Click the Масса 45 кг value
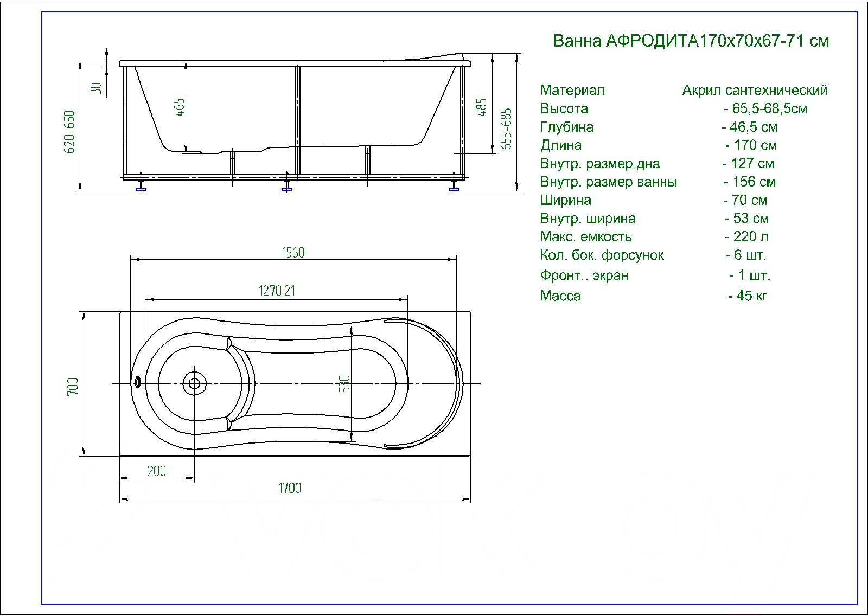868x616 pixels. (748, 296)
